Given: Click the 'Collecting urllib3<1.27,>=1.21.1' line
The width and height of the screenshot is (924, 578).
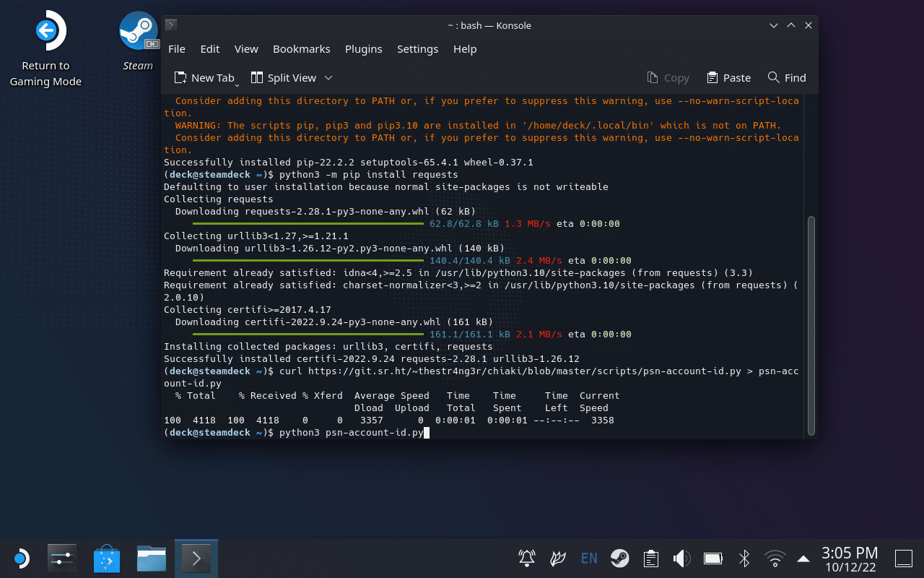Looking at the screenshot, I should coord(256,236).
